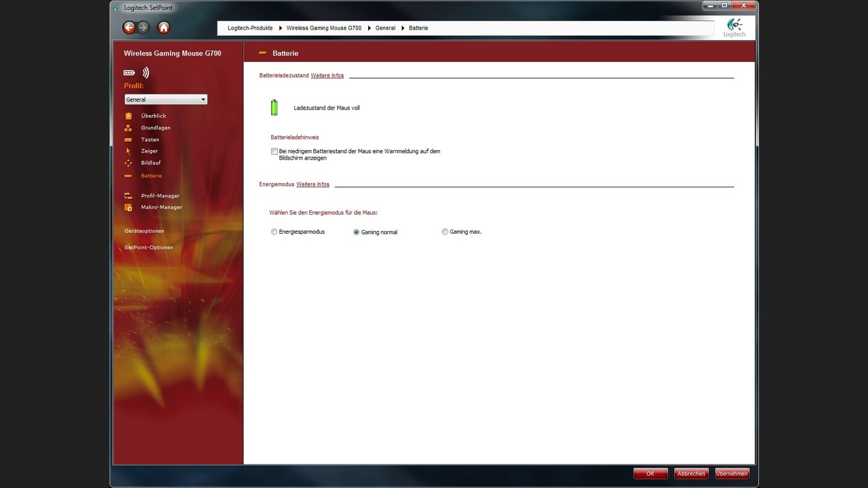Open the Profil dropdown showing General
The height and width of the screenshot is (488, 868).
[166, 99]
